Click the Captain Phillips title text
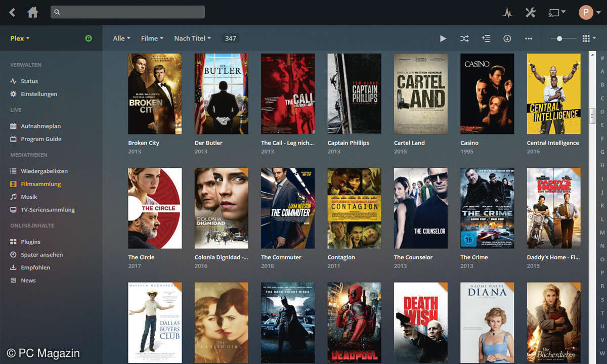 349,143
